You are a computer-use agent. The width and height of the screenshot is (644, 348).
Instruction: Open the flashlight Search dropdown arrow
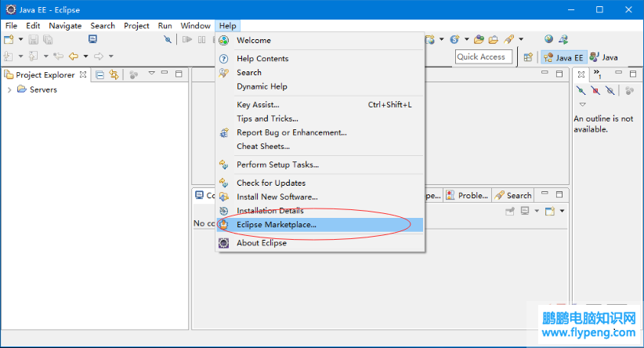(521, 39)
